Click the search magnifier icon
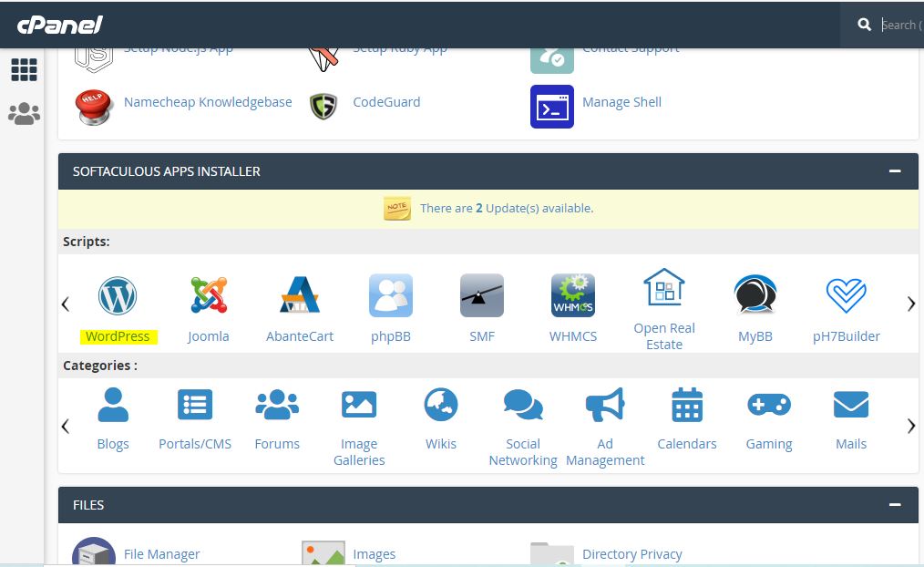The width and height of the screenshot is (924, 567). [865, 25]
